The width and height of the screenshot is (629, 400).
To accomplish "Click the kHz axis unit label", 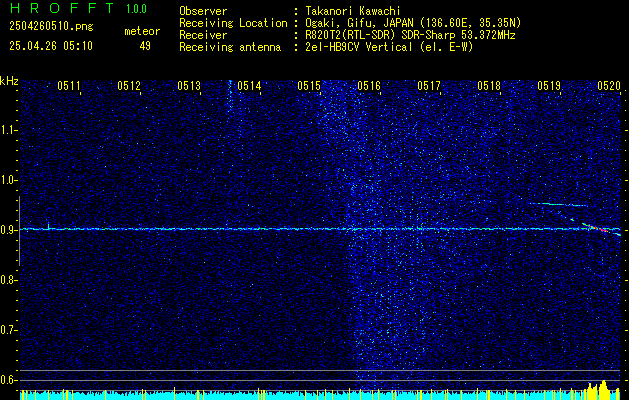I will (9, 81).
